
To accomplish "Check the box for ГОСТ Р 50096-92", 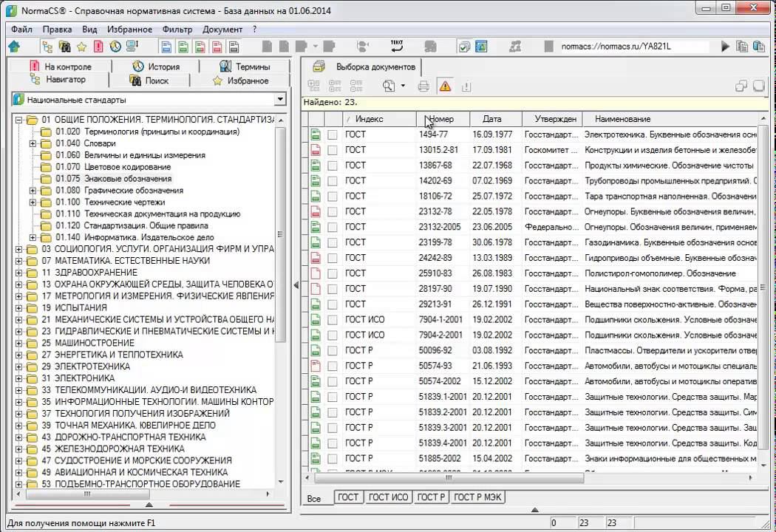I will pyautogui.click(x=333, y=351).
